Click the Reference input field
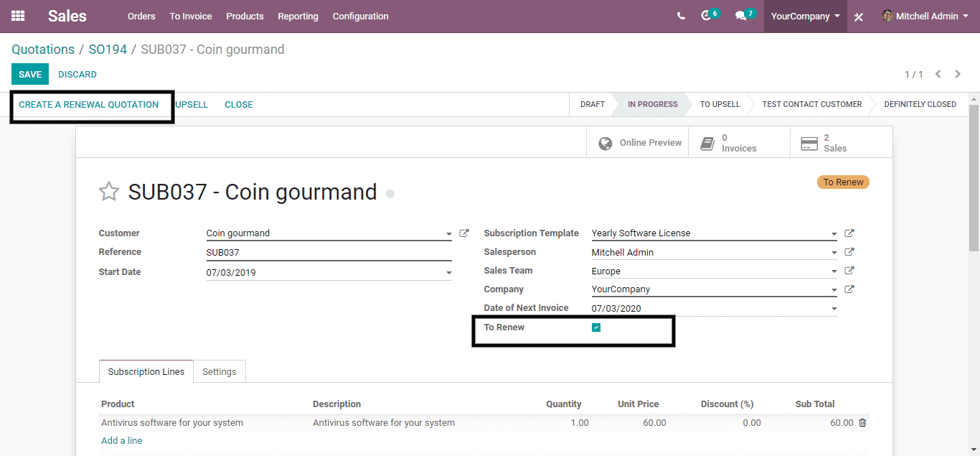 [329, 253]
